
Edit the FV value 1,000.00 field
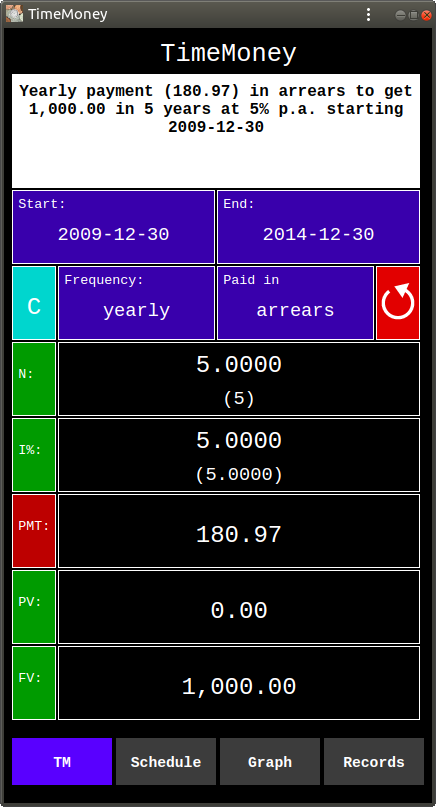tap(239, 683)
